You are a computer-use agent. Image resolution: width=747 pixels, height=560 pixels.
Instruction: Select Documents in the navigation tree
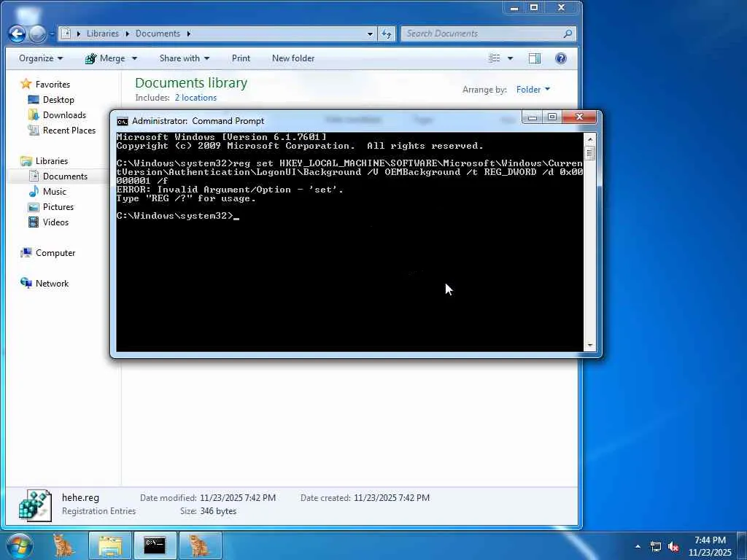[65, 176]
